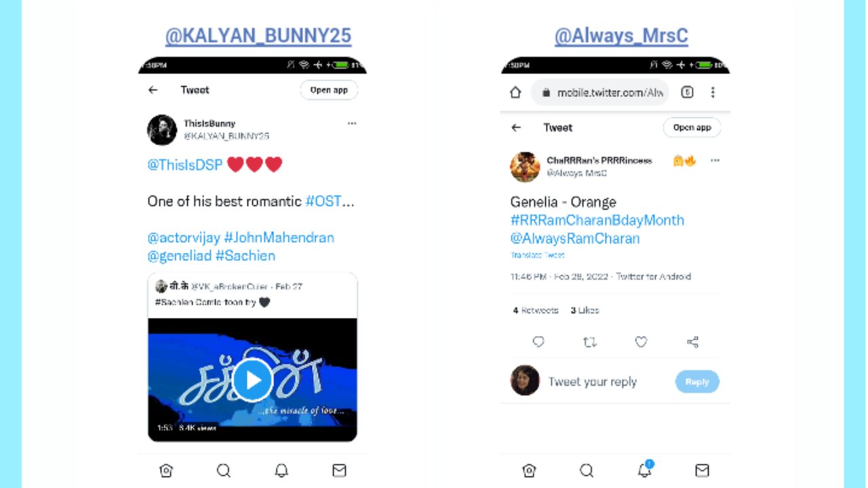Open #RRRamCharanBdayMonth hashtag link
This screenshot has width=868, height=488.
[597, 220]
